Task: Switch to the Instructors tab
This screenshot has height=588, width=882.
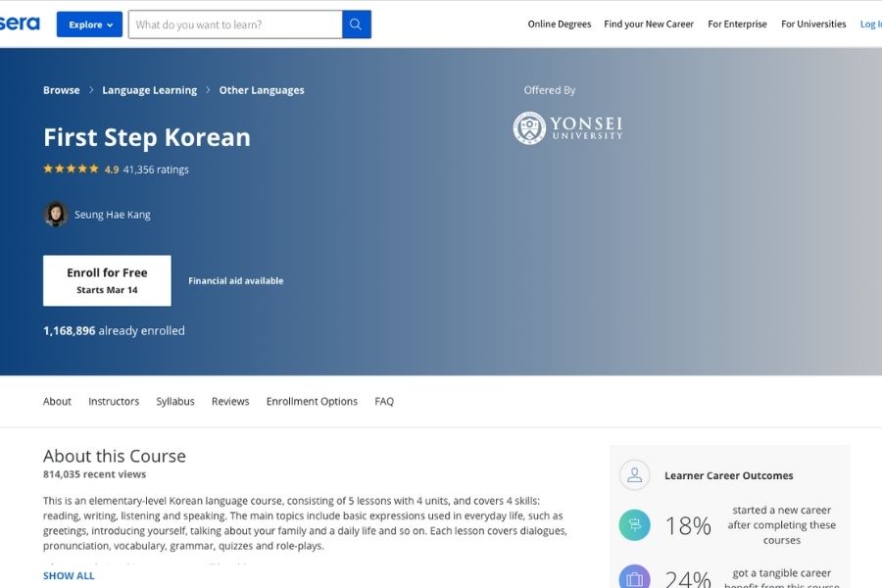Action: point(114,401)
